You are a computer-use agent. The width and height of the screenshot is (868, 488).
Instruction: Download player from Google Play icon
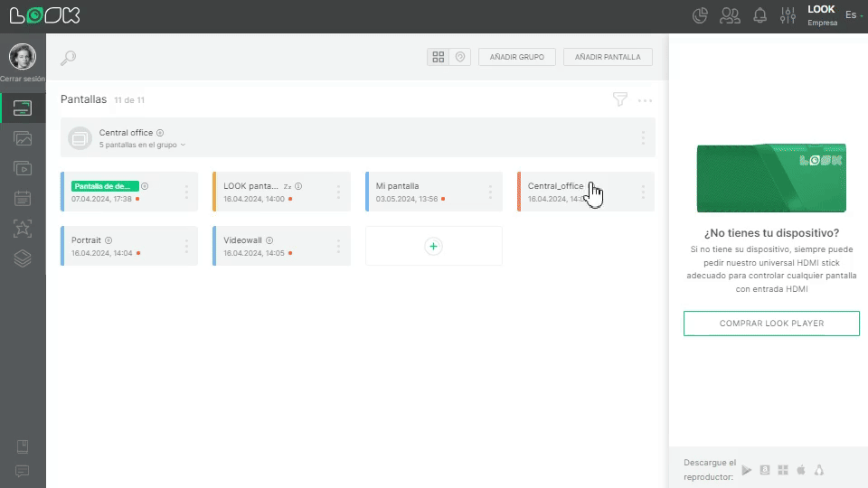pyautogui.click(x=747, y=470)
